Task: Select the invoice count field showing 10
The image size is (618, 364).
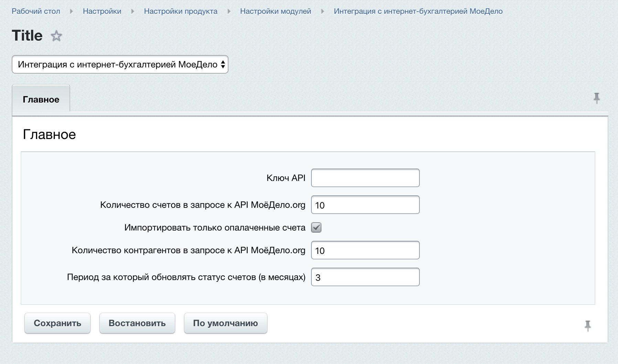Action: coord(365,205)
